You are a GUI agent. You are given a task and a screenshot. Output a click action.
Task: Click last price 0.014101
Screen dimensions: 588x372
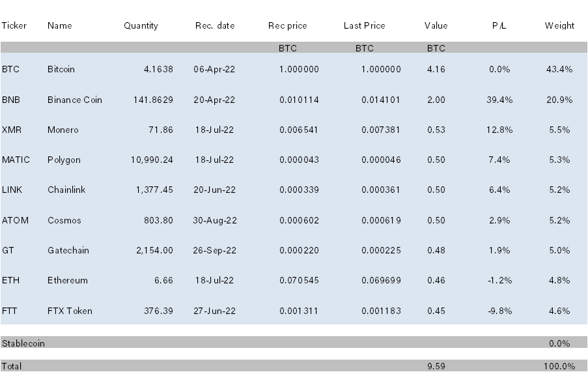[381, 100]
